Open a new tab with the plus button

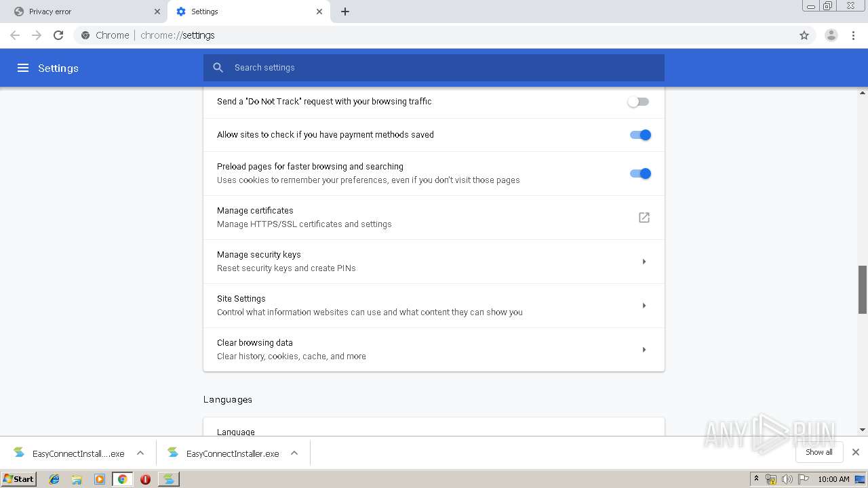coord(344,12)
